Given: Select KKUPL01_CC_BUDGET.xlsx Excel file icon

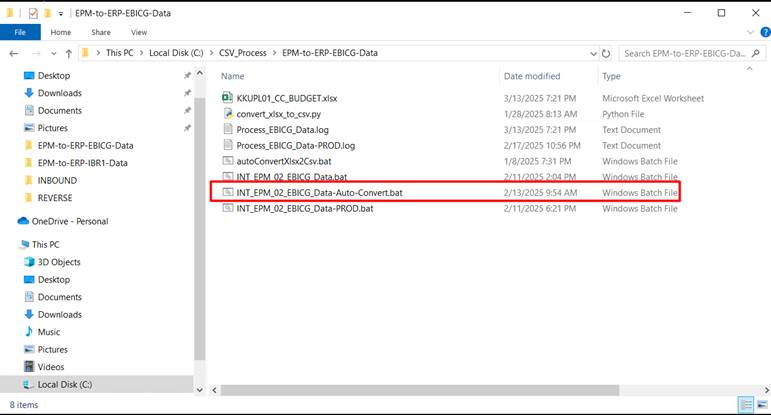Looking at the screenshot, I should click(227, 98).
